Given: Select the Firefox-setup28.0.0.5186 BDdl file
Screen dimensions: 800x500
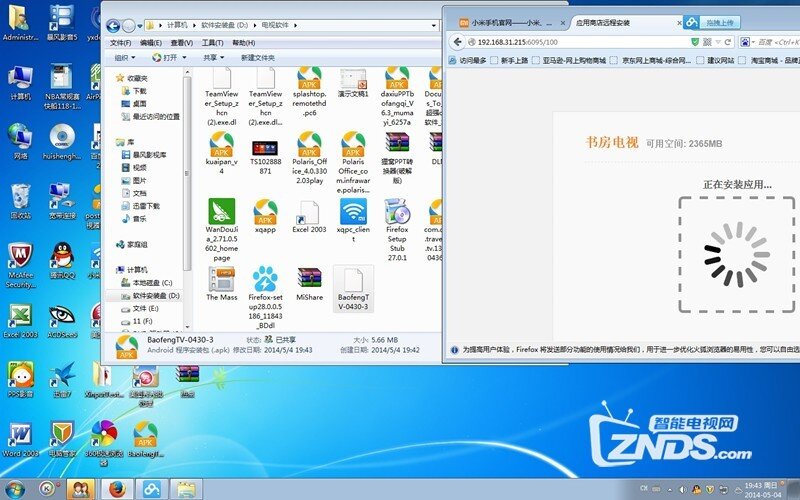Looking at the screenshot, I should point(265,297).
